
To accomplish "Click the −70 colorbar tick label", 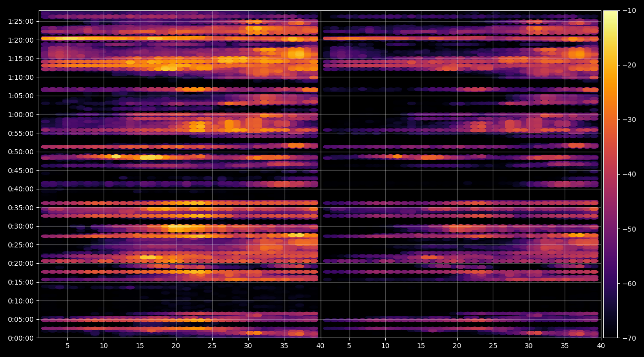I will tap(629, 338).
